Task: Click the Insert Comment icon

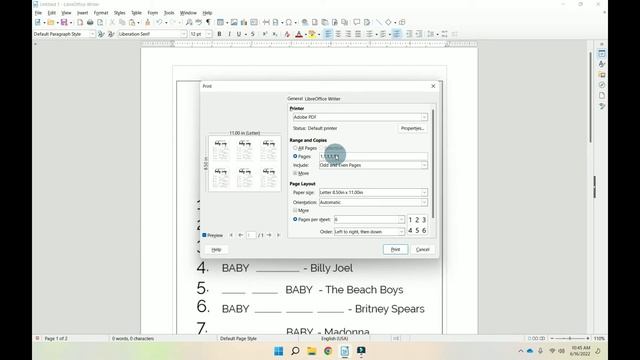Action: [x=357, y=22]
